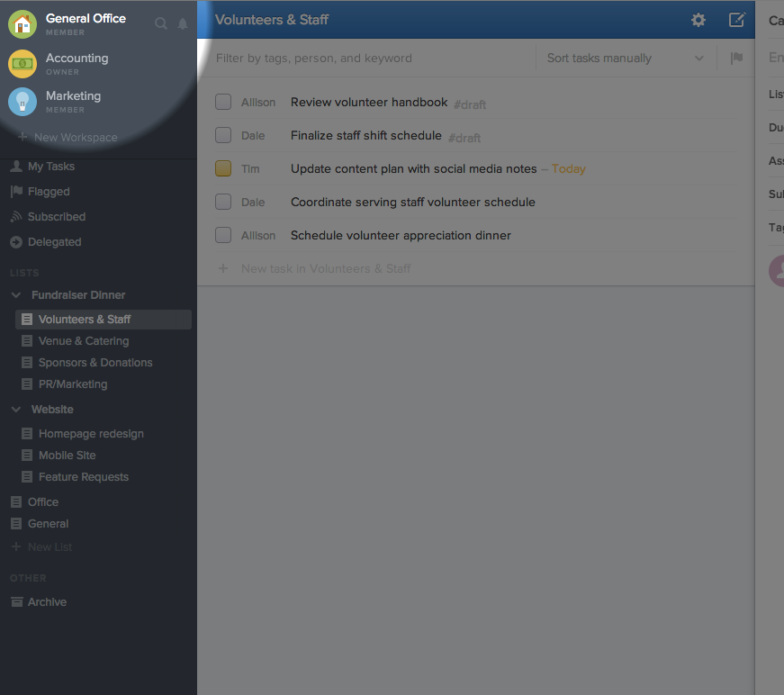Check off Finalize staff shift schedule task
The height and width of the screenshot is (695, 784).
pyautogui.click(x=223, y=135)
